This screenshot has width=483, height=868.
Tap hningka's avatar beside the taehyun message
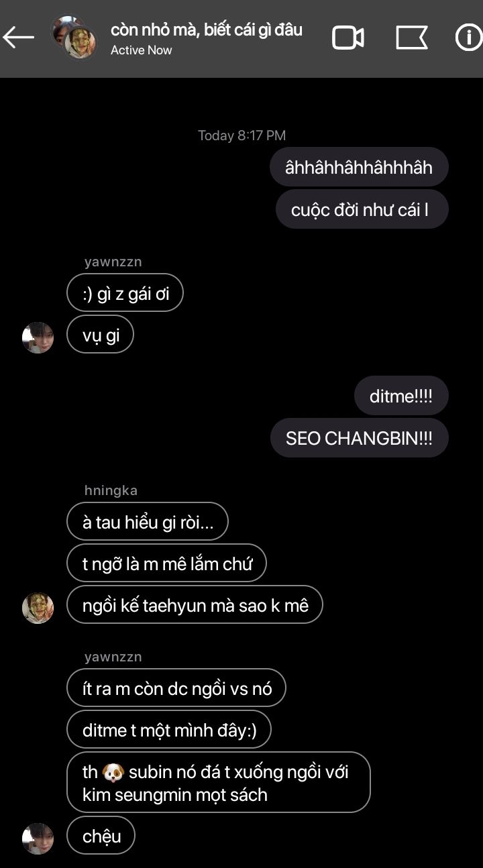(38, 608)
